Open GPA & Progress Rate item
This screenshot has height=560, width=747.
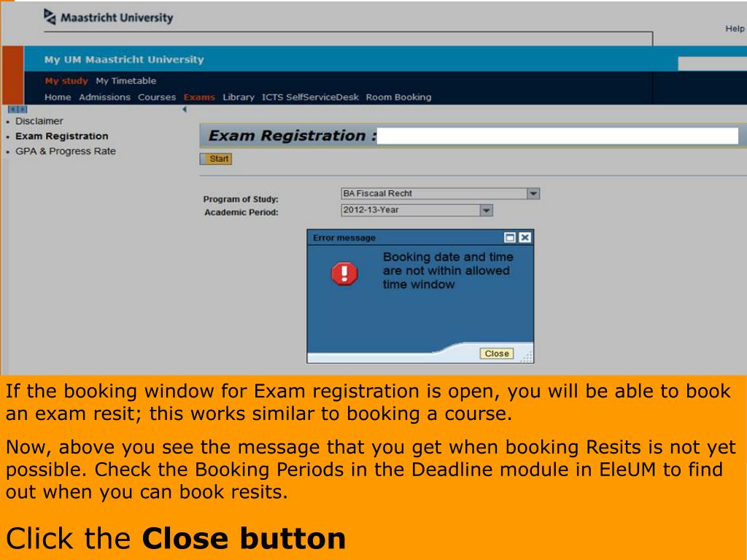point(65,152)
